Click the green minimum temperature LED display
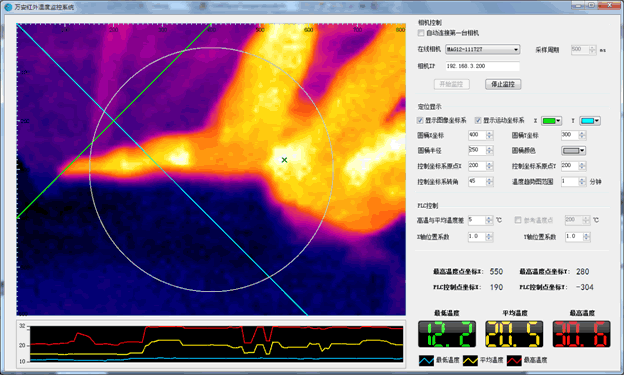Viewport: 624px width, 375px height. pyautogui.click(x=447, y=334)
